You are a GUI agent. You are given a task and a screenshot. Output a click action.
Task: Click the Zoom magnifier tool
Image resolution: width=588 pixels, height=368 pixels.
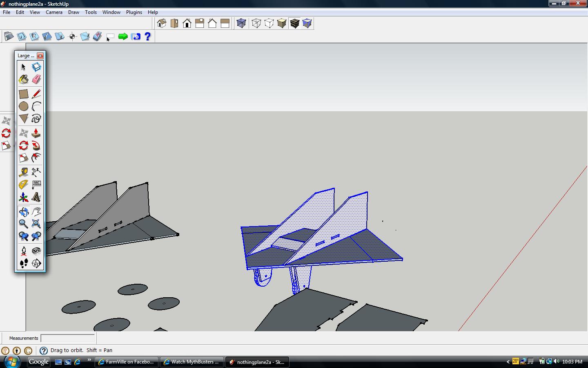24,224
